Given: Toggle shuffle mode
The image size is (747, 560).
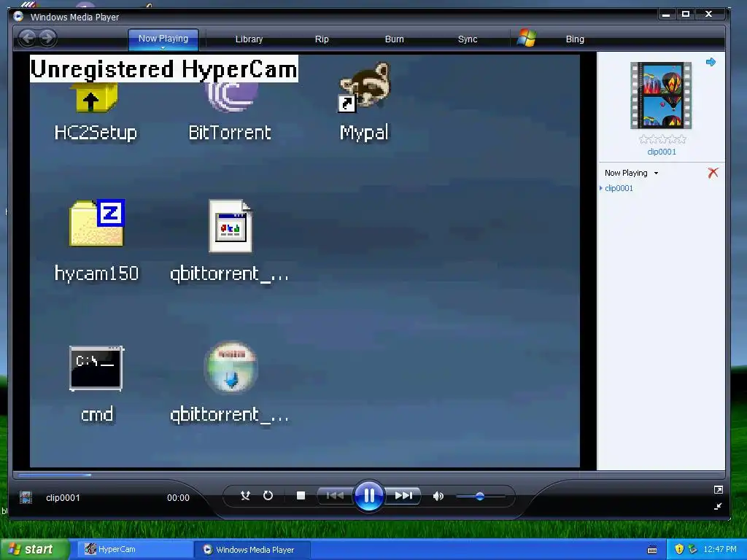Looking at the screenshot, I should click(x=245, y=496).
